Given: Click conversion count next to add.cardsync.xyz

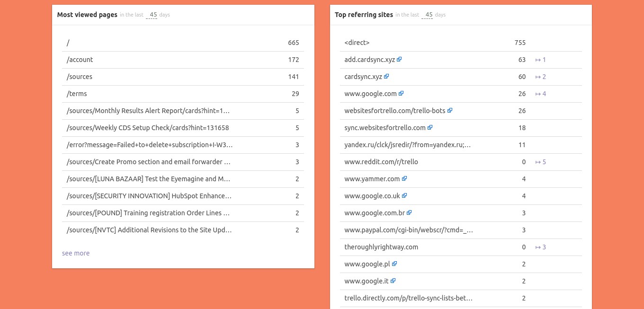Looking at the screenshot, I should 541,60.
